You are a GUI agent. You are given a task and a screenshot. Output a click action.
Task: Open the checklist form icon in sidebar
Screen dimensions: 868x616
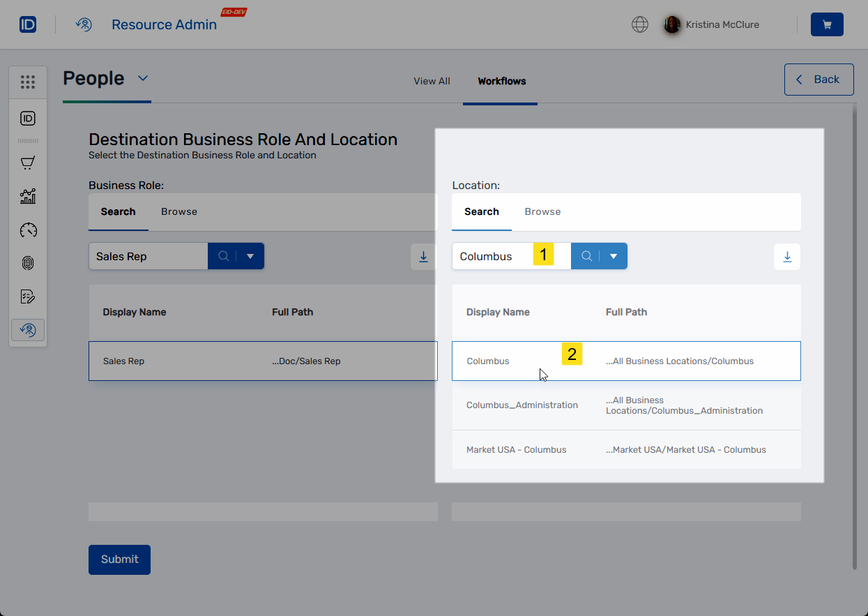(28, 296)
